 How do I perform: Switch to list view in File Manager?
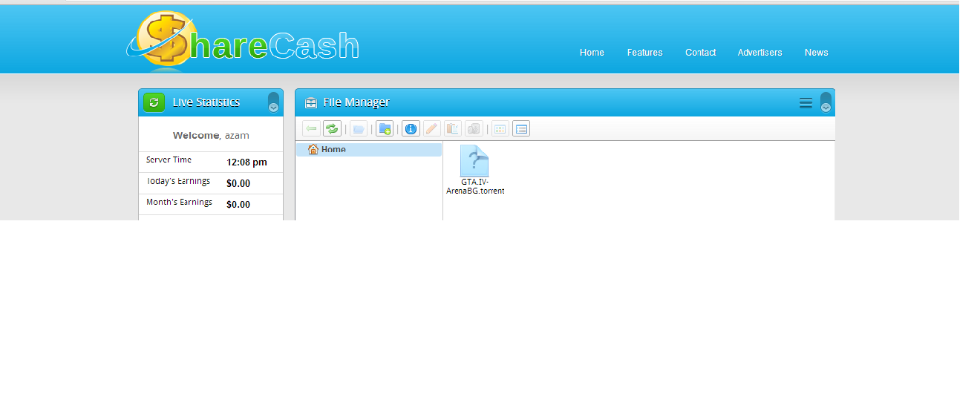point(521,129)
